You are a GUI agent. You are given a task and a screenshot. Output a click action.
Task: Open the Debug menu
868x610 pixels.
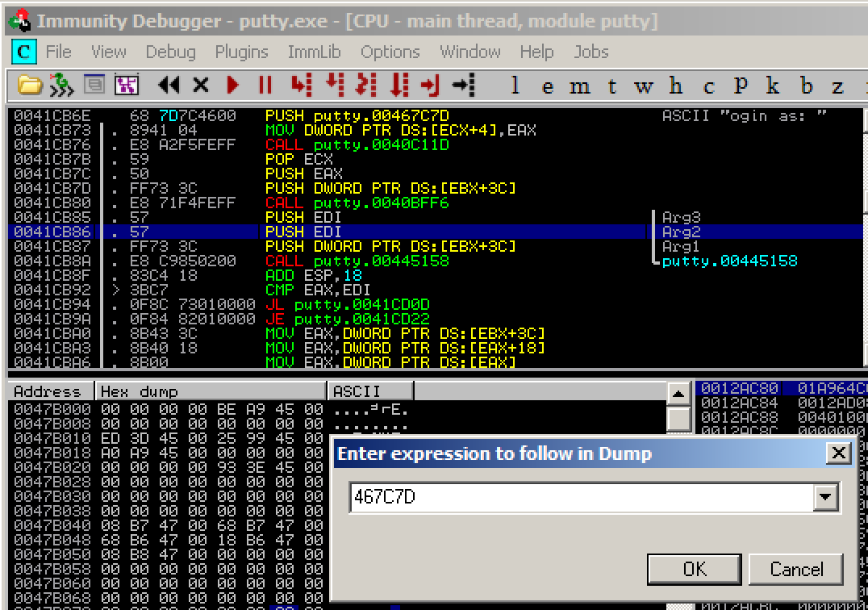tap(170, 52)
